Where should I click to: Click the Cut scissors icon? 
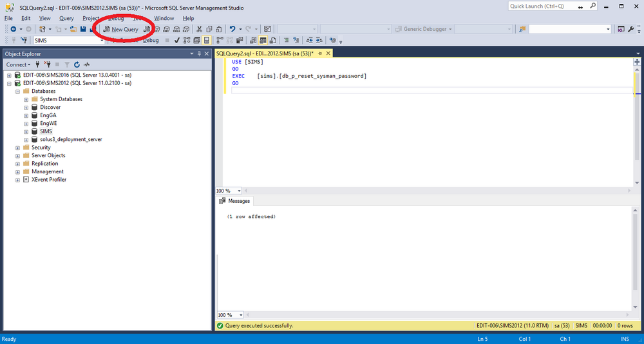(x=199, y=29)
